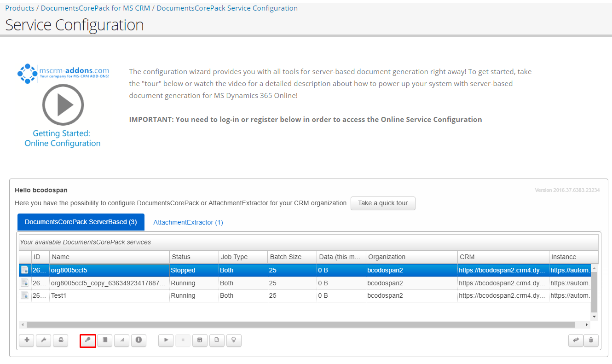Click the mscrm-addons.com logo

63,73
